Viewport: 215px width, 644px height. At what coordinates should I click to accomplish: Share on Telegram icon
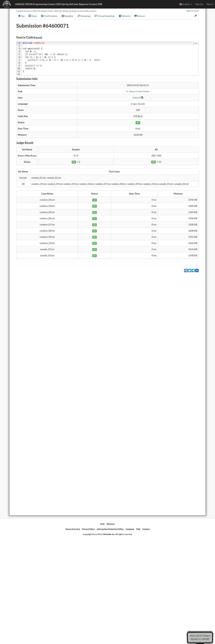pyautogui.click(x=193, y=271)
